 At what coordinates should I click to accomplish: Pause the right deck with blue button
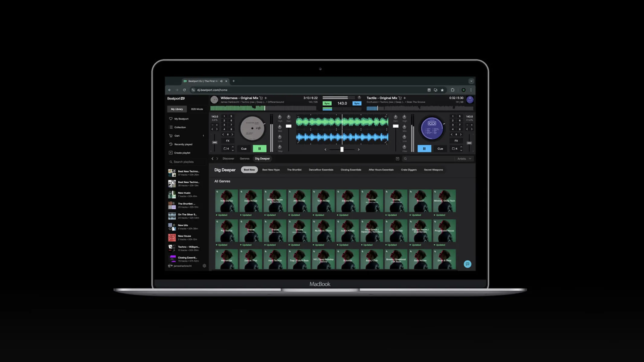424,148
